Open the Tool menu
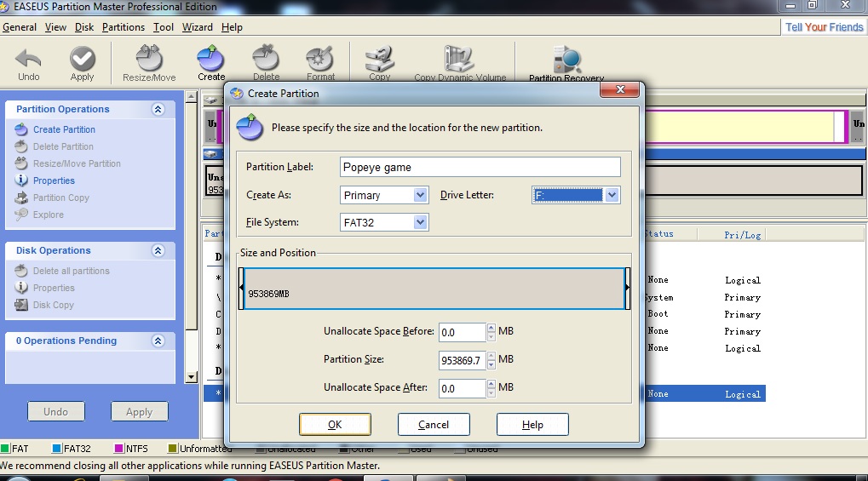The width and height of the screenshot is (868, 481). coord(164,27)
